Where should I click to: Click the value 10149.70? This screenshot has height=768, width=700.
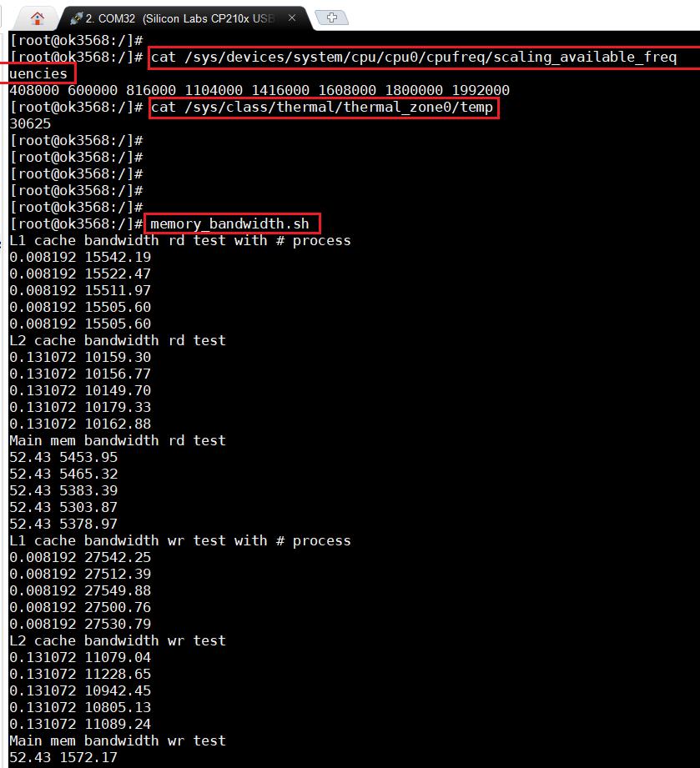(118, 390)
